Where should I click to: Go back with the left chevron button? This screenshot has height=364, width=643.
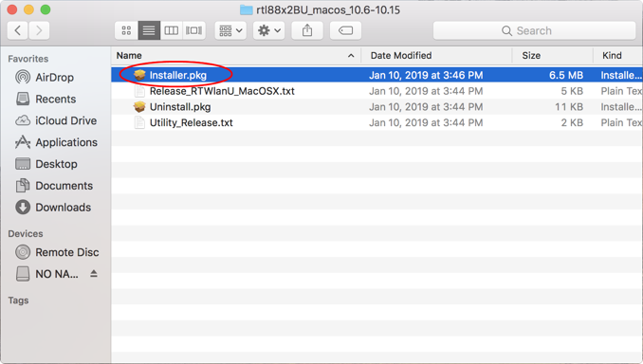tap(18, 30)
